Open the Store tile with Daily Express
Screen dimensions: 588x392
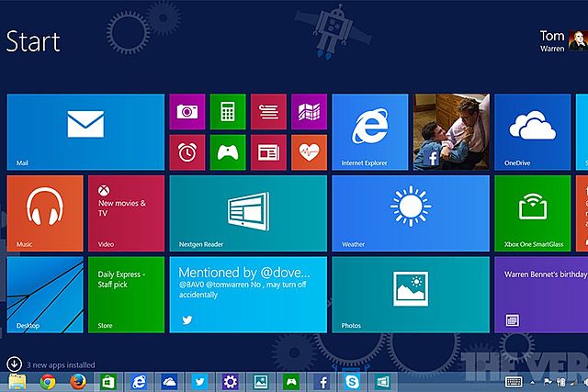126,295
